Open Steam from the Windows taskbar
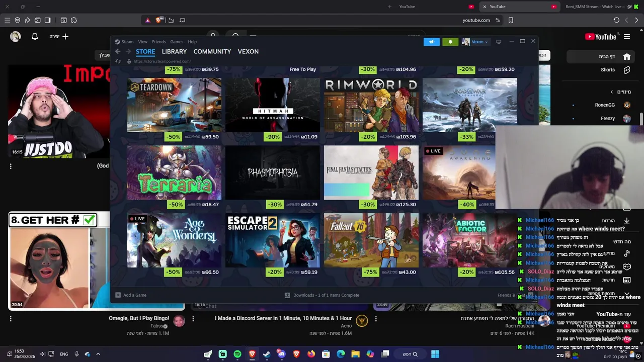The width and height of the screenshot is (644, 362). pyautogui.click(x=267, y=354)
